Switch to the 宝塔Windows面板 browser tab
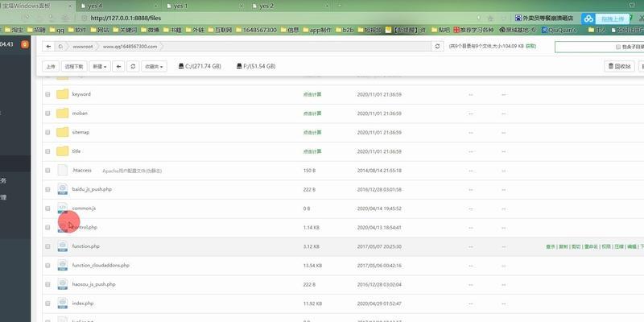The width and height of the screenshot is (644, 322). point(37,6)
